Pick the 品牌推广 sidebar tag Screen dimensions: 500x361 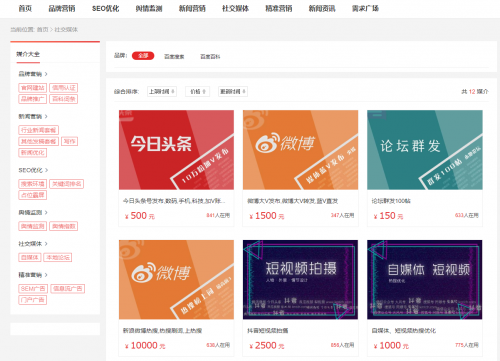33,99
